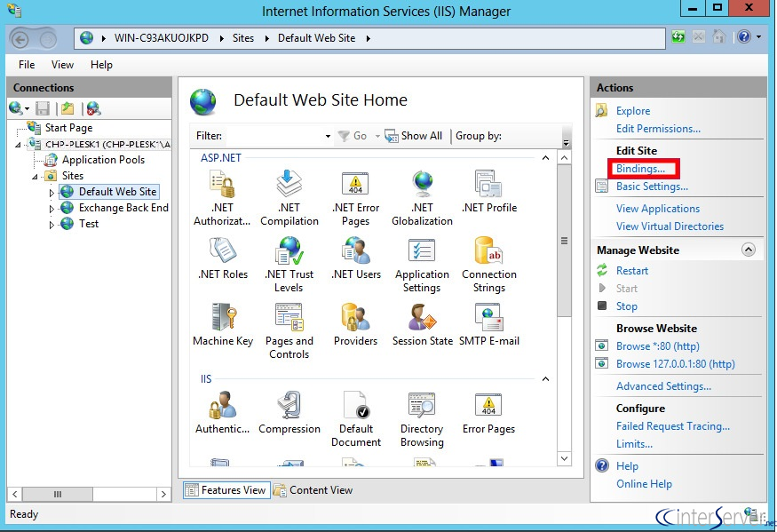This screenshot has height=532, width=777.
Task: Click the feature list scroll down arrow
Action: coord(564,458)
